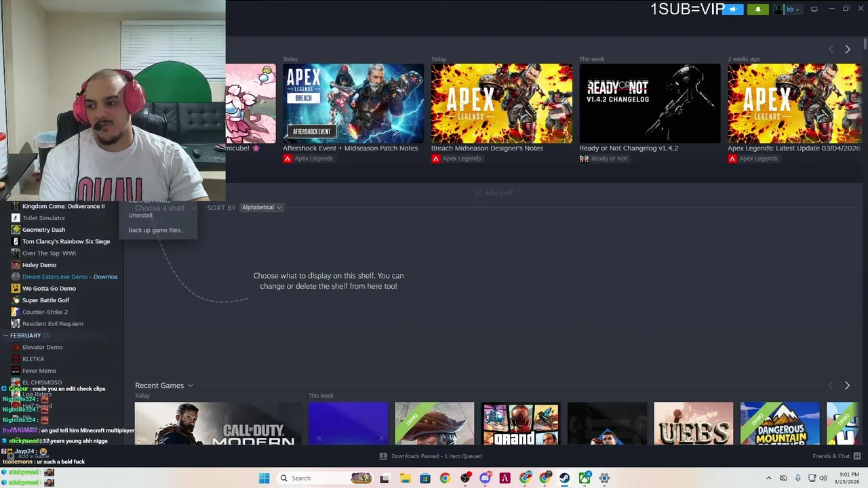Open the Alphabetical sort dropdown
This screenshot has width=868, height=488.
pyautogui.click(x=262, y=207)
